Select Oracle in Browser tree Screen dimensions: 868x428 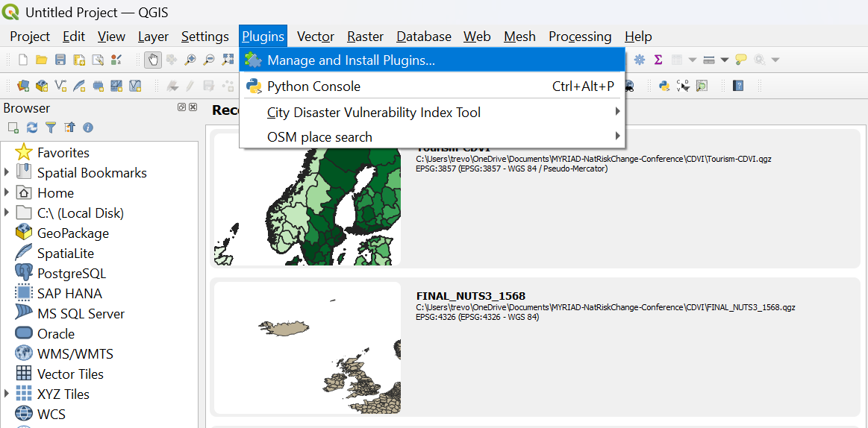click(x=56, y=333)
